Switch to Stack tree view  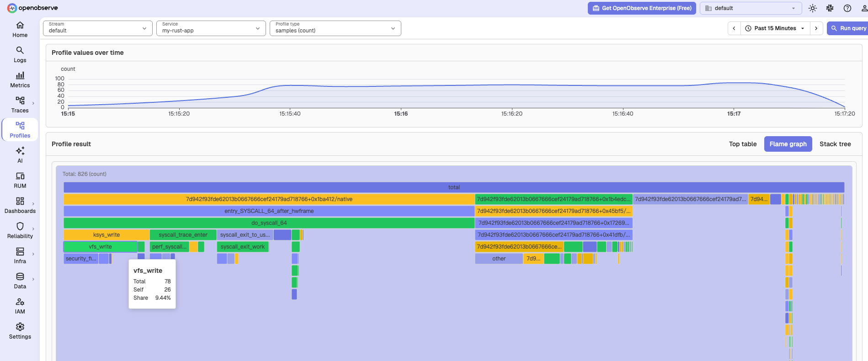point(835,144)
